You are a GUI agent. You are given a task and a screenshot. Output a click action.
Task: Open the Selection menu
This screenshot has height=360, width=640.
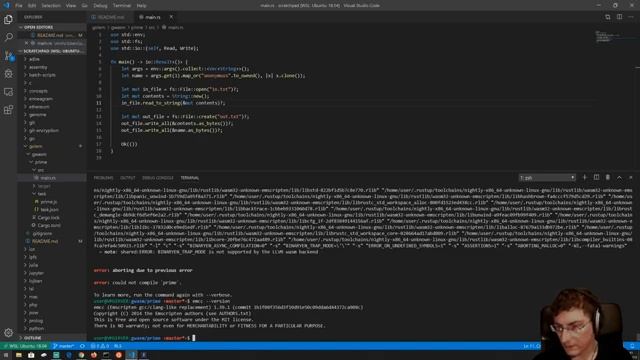(x=51, y=6)
